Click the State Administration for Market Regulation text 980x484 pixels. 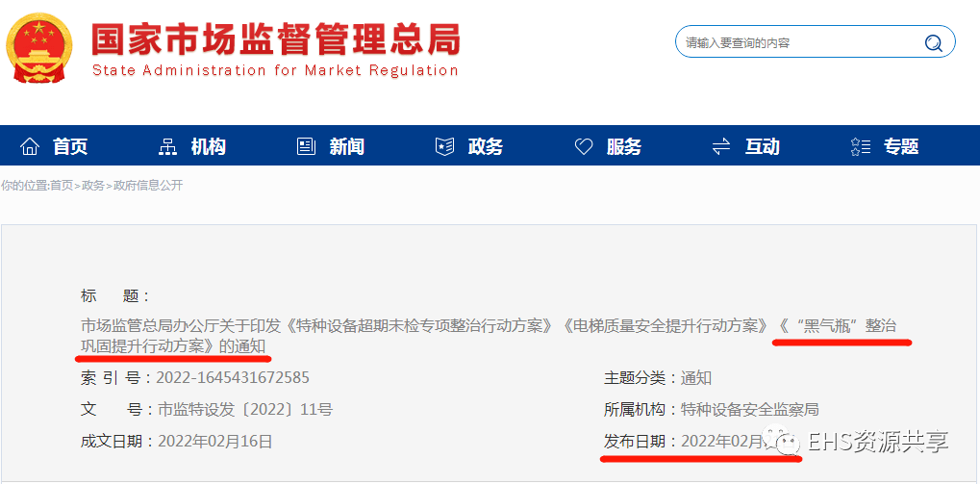(276, 70)
